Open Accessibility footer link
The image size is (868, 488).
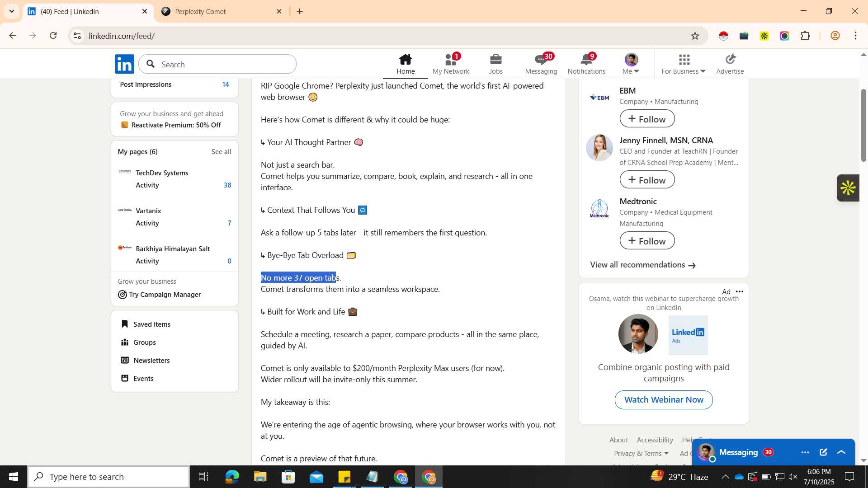click(x=655, y=440)
